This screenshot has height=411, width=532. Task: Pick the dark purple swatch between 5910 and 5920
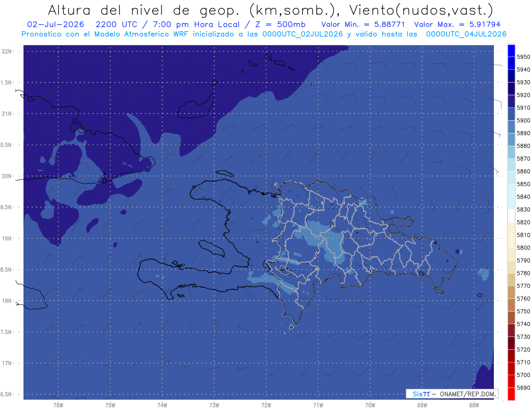pyautogui.click(x=511, y=102)
